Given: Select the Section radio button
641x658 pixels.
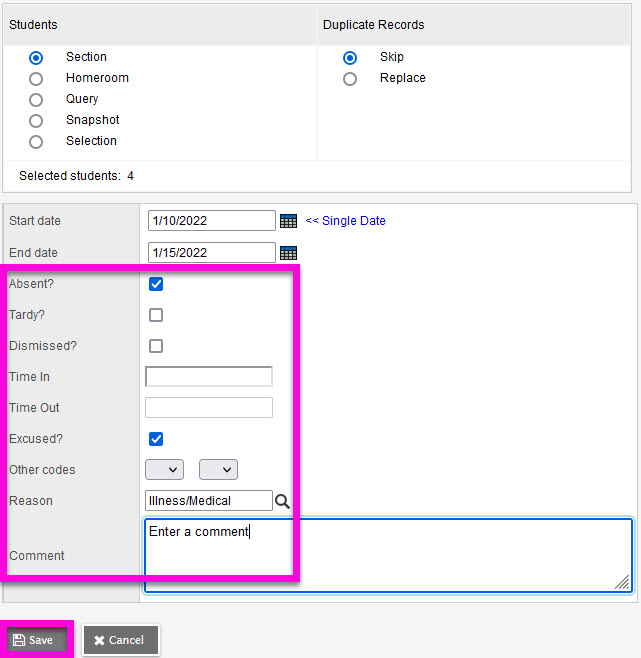Looking at the screenshot, I should click(x=36, y=58).
